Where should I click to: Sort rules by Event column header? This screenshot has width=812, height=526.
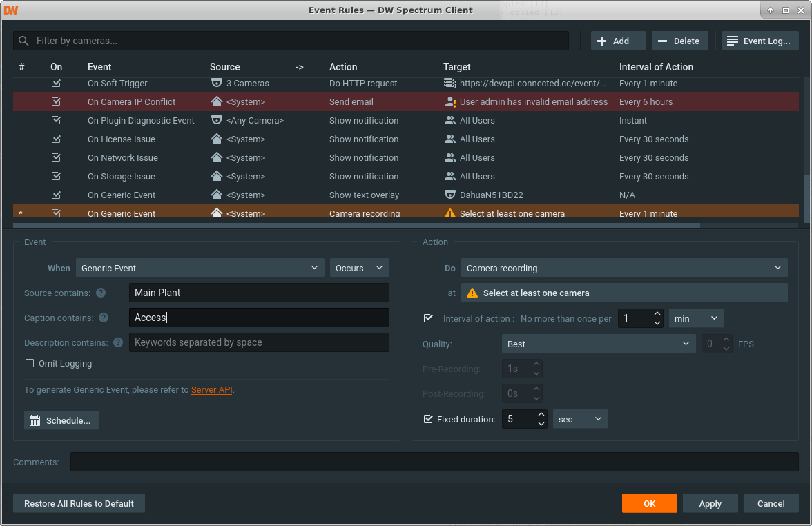99,67
